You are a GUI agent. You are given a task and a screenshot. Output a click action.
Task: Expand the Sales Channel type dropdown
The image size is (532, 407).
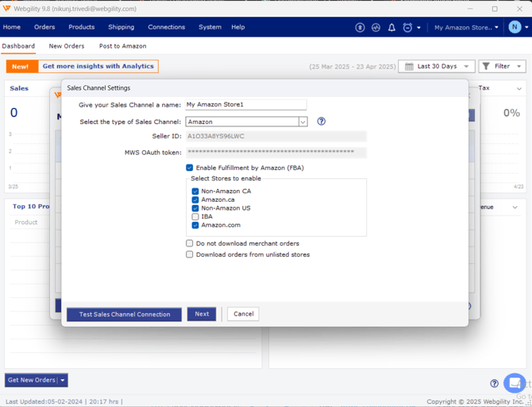303,122
